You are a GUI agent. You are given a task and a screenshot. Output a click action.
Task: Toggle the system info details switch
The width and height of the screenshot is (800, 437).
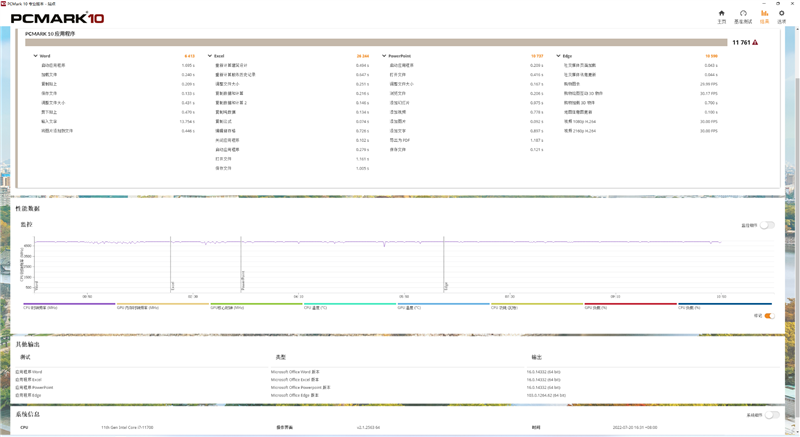coord(772,415)
